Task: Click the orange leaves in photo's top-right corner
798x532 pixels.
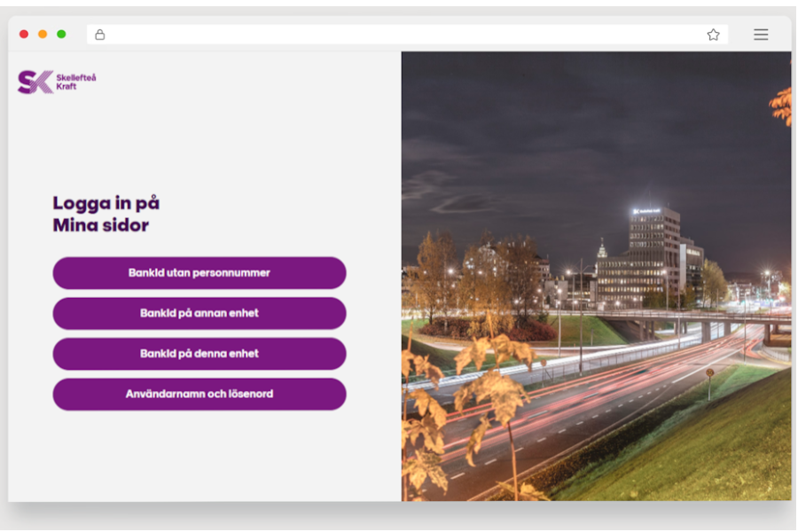Action: coord(781,105)
